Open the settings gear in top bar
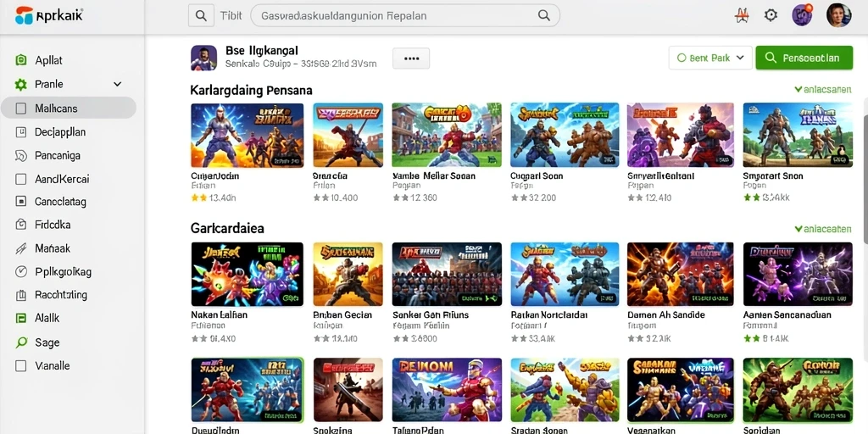Image resolution: width=868 pixels, height=434 pixels. tap(771, 15)
